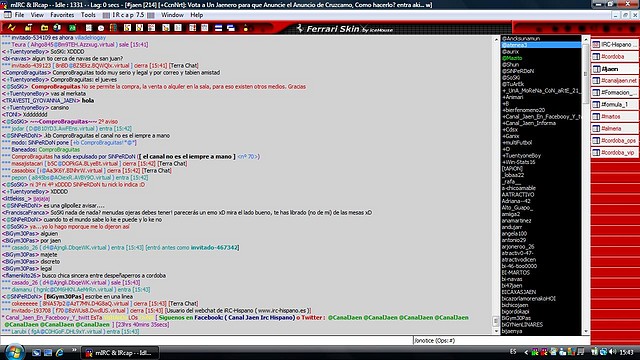Open www.irc-hispano.es link in chat
640x360 pixels.
282,311
